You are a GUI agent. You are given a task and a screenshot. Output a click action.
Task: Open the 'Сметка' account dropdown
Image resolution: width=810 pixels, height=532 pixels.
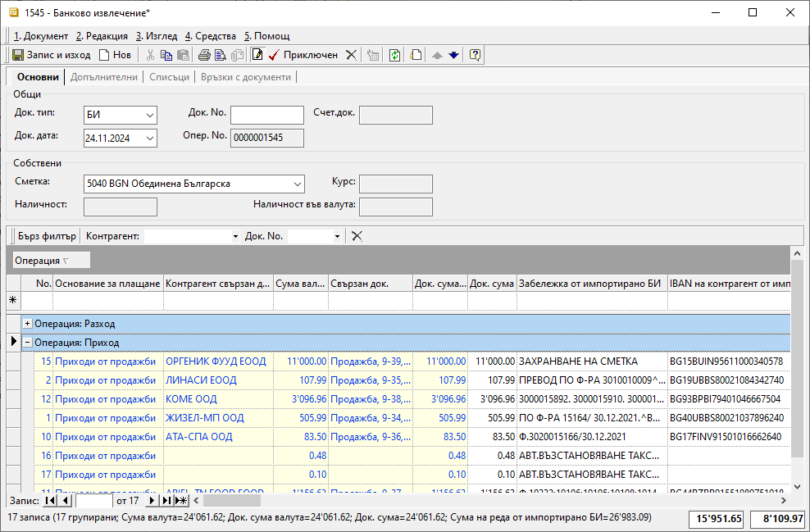[x=297, y=184]
